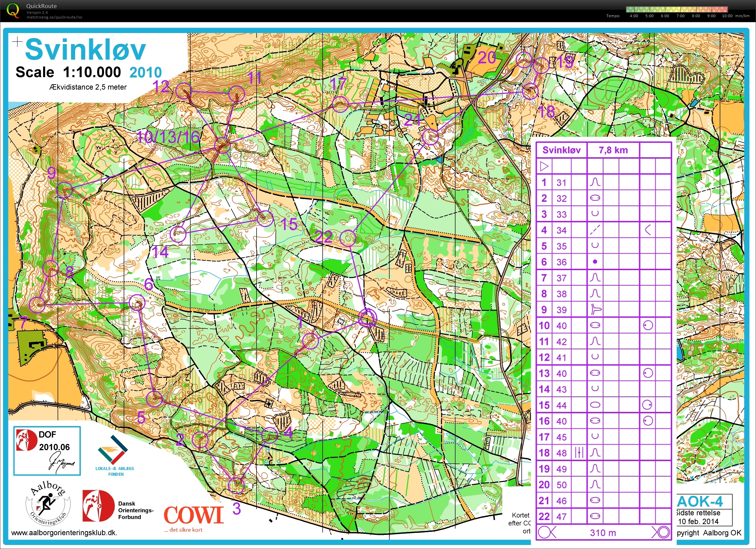Click control circle 3 on the map
Screen dimensions: 756x549
236,485
